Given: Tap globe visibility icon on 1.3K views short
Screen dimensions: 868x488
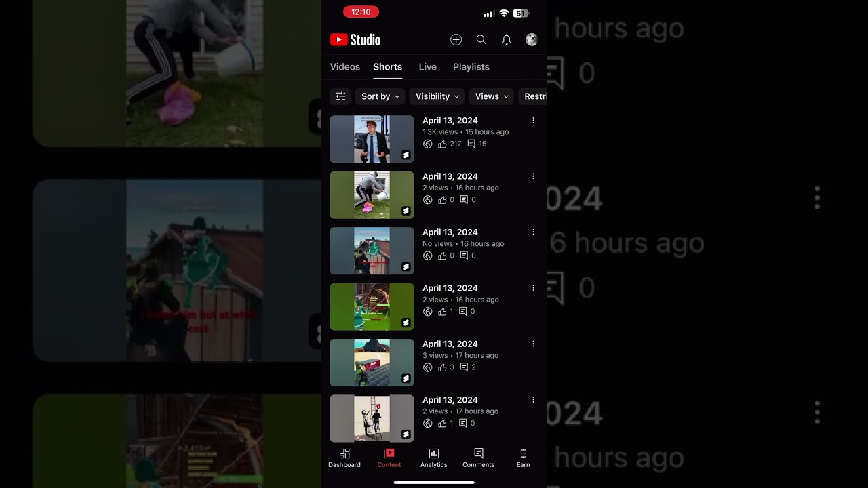Looking at the screenshot, I should coord(427,144).
